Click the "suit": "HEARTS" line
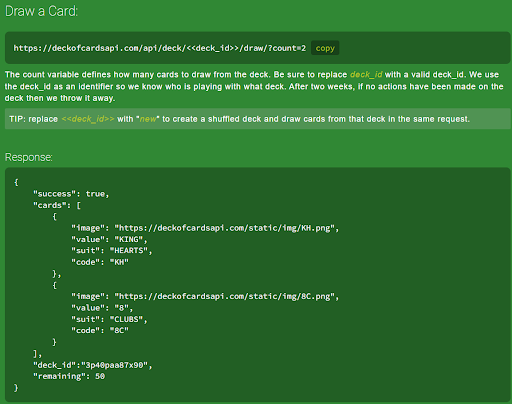Viewport: 512px width, 404px height. [x=112, y=251]
